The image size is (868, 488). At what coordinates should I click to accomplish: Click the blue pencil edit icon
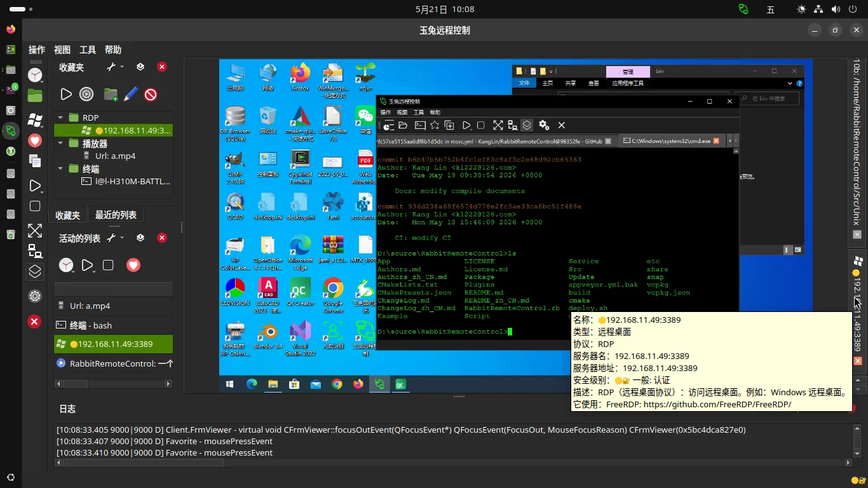pyautogui.click(x=131, y=95)
